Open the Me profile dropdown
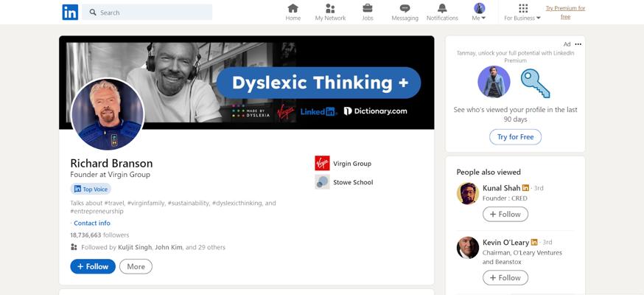Viewport: 644px width, 295px height. (x=479, y=12)
